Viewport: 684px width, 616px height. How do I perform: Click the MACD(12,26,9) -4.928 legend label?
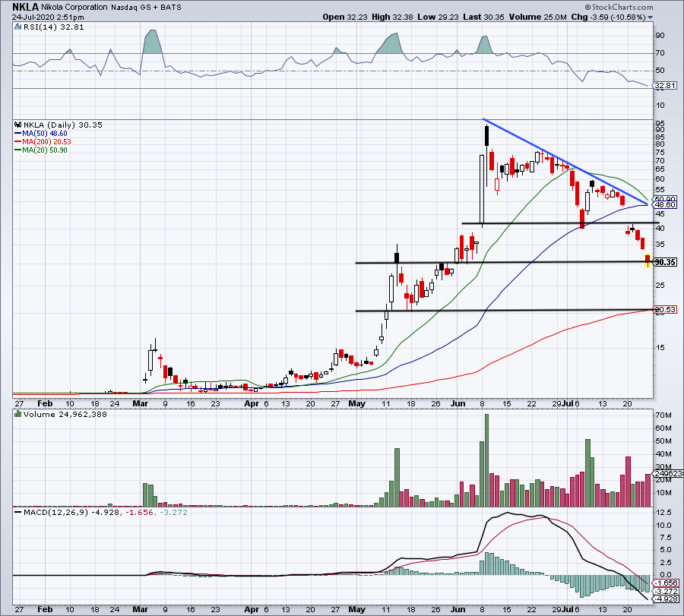[x=71, y=512]
